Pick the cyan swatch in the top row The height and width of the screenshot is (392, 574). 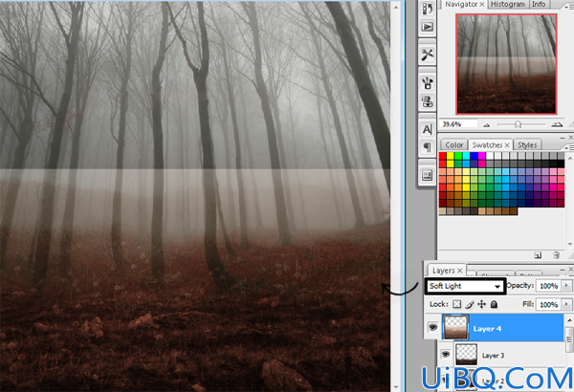[466, 156]
